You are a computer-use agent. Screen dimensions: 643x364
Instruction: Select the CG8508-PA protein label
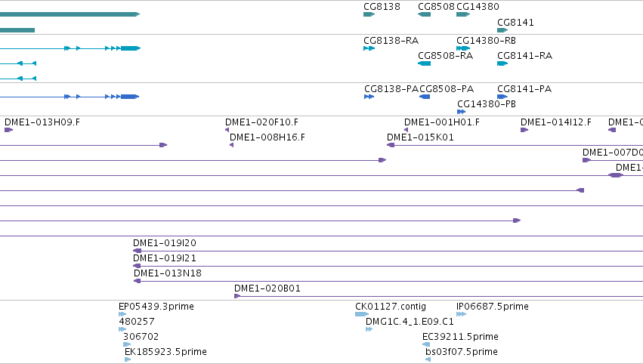click(446, 89)
